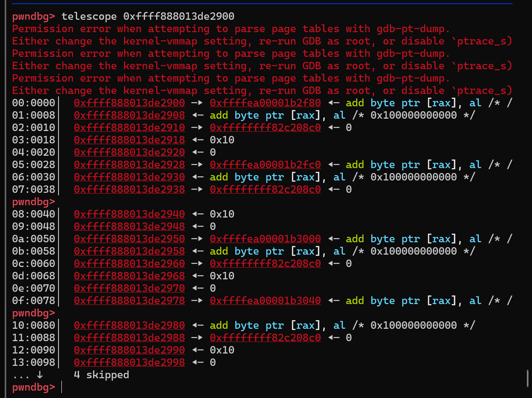Click pointer value 0xffffea00001b3000
Screen dimensions: 532x398
pyautogui.click(x=265, y=239)
